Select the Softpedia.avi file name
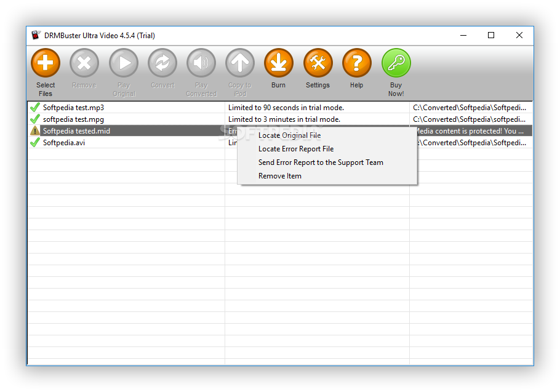 click(x=64, y=143)
